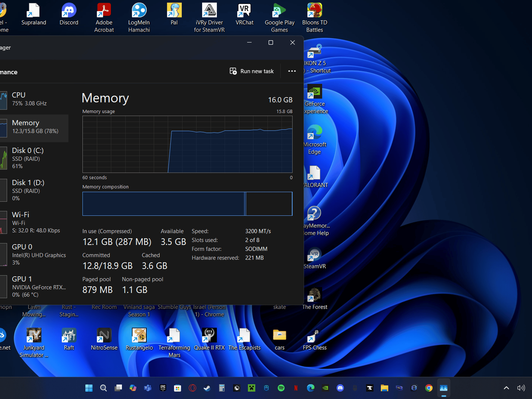
Task: Open the IKON Z 5 shortcut icon
Action: [x=316, y=59]
